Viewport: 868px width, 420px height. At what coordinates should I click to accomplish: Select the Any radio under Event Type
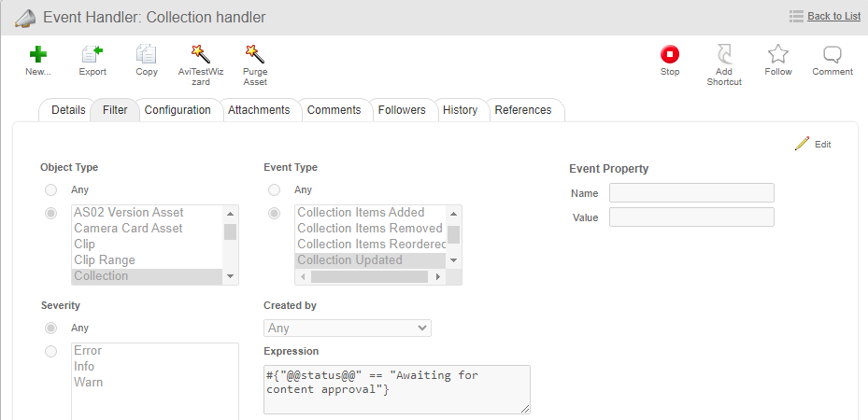[x=275, y=190]
